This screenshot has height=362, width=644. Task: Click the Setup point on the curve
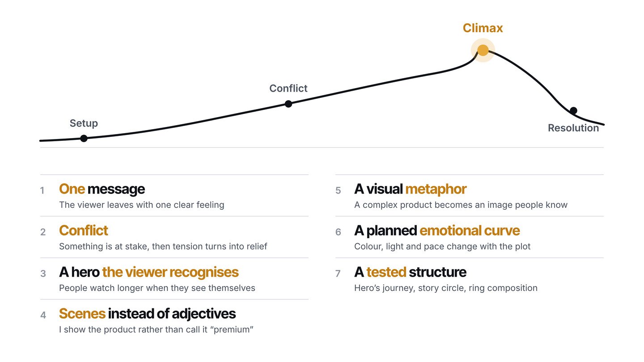84,138
